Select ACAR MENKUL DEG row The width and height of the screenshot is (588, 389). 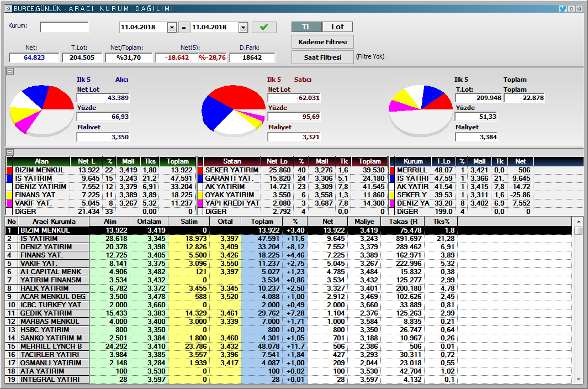[288, 296]
